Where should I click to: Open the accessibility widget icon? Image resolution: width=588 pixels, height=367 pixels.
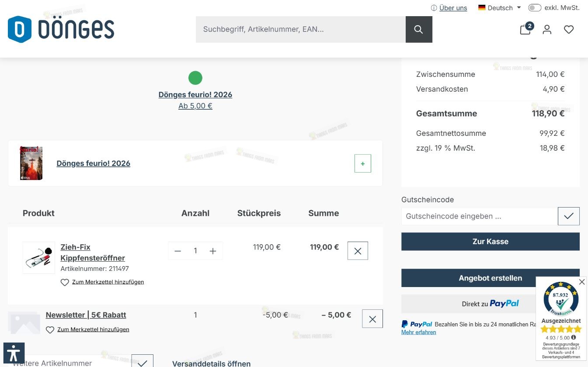pos(14,353)
